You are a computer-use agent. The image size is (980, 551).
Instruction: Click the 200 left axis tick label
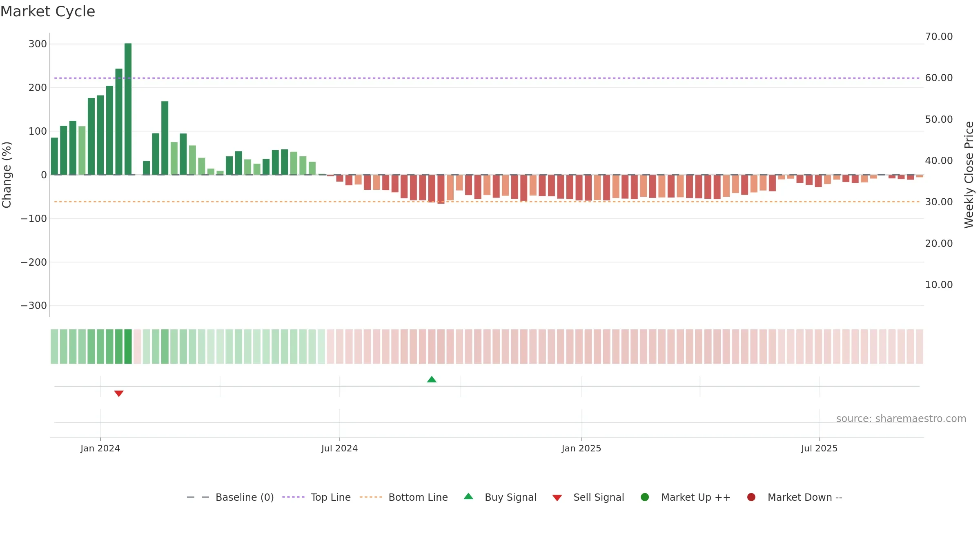pyautogui.click(x=38, y=88)
